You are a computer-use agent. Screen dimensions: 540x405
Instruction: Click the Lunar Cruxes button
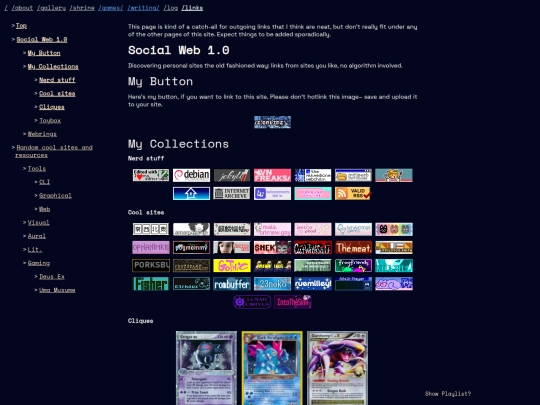(x=252, y=302)
